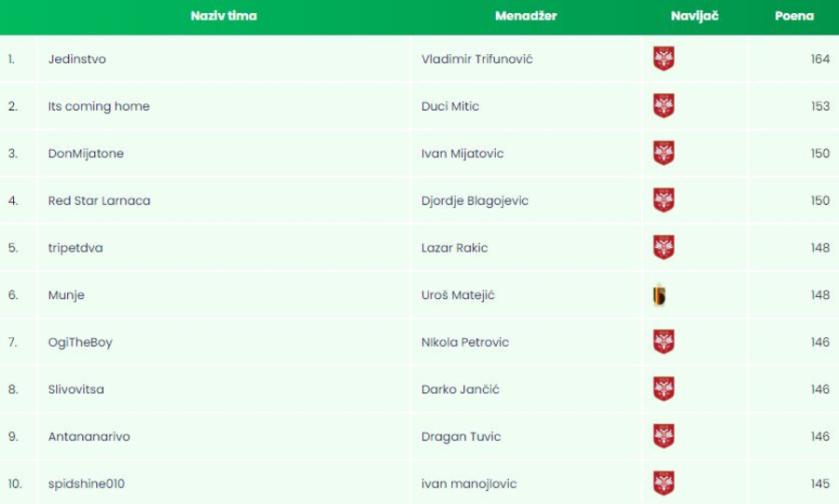Click the crest next to Djordje Blagojevic
839x504 pixels.
point(664,200)
